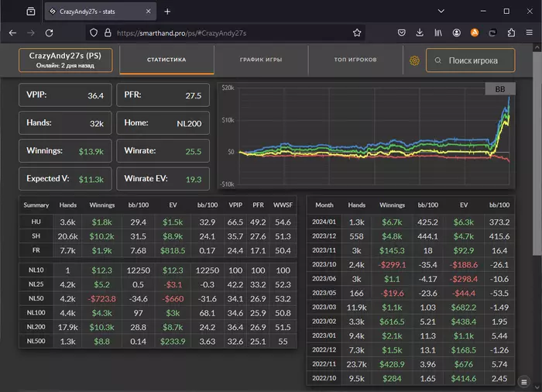Switch to the Статистика tab
Viewport: 542px width, 392px height.
click(166, 60)
